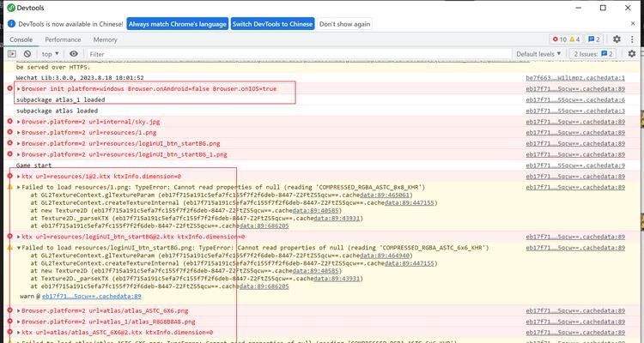
Task: Click Switch DevTools to Chinese
Action: [x=273, y=24]
